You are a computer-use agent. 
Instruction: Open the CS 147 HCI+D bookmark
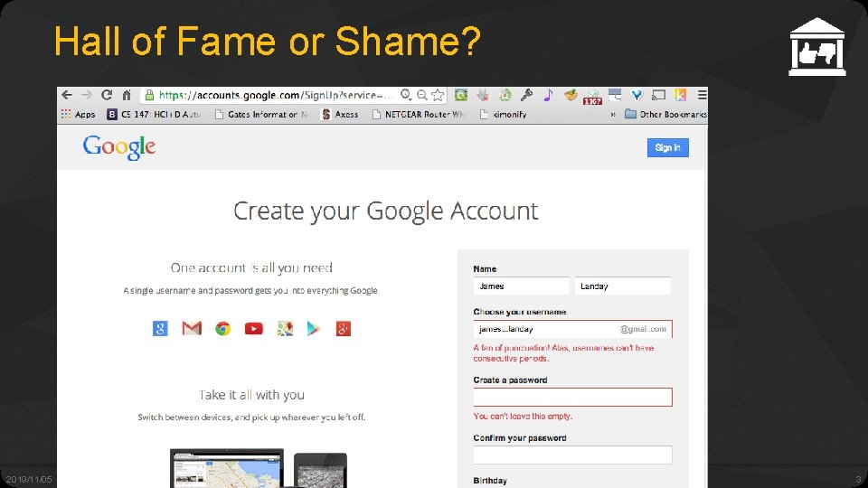tap(155, 114)
